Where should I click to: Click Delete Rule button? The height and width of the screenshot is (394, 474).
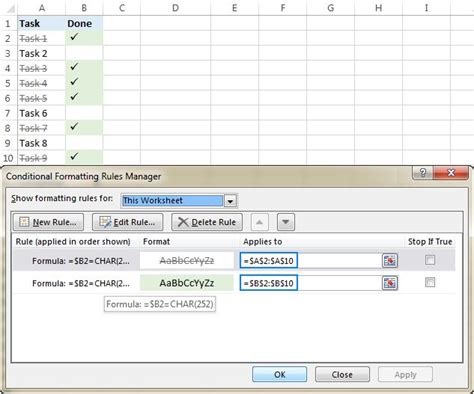tap(207, 222)
